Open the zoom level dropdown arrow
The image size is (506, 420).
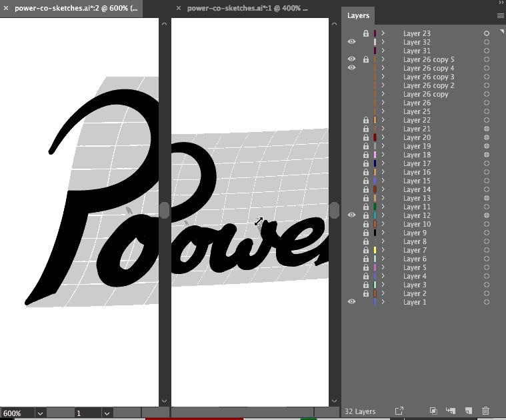click(x=41, y=413)
